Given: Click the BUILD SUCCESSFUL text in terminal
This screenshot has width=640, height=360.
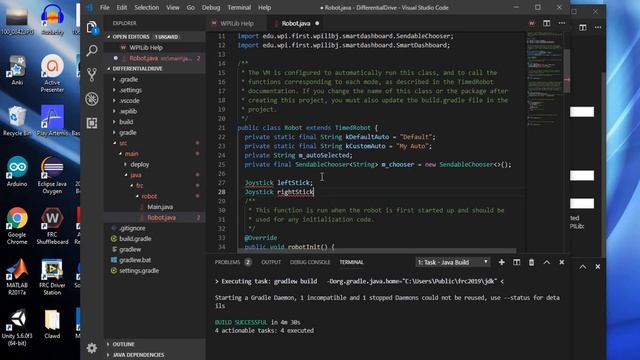Looking at the screenshot, I should (241, 322).
